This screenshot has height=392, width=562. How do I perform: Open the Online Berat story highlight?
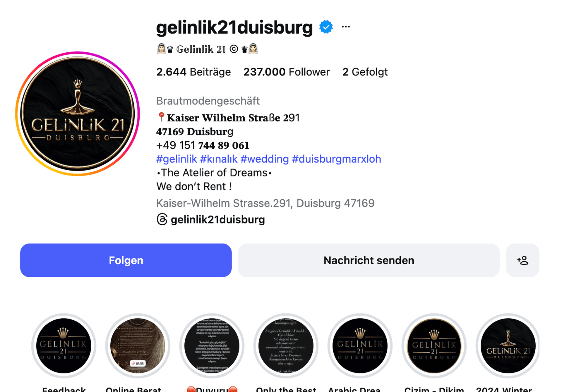coord(138,346)
